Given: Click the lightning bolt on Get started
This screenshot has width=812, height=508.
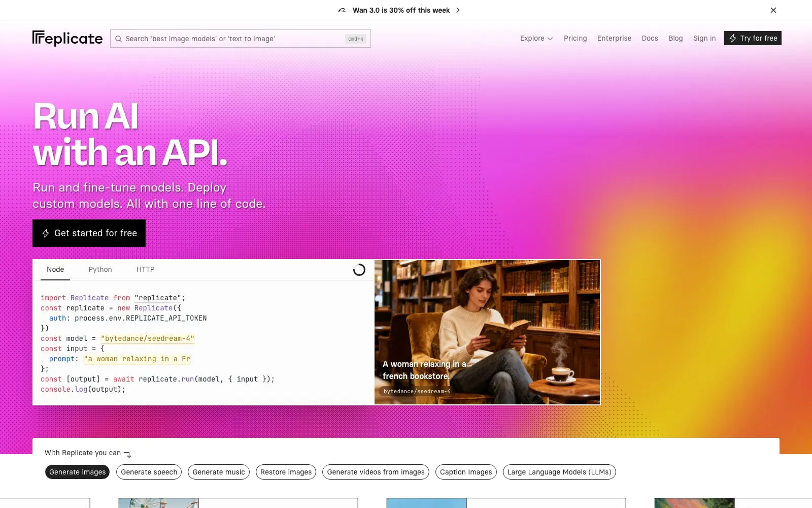Looking at the screenshot, I should point(46,233).
